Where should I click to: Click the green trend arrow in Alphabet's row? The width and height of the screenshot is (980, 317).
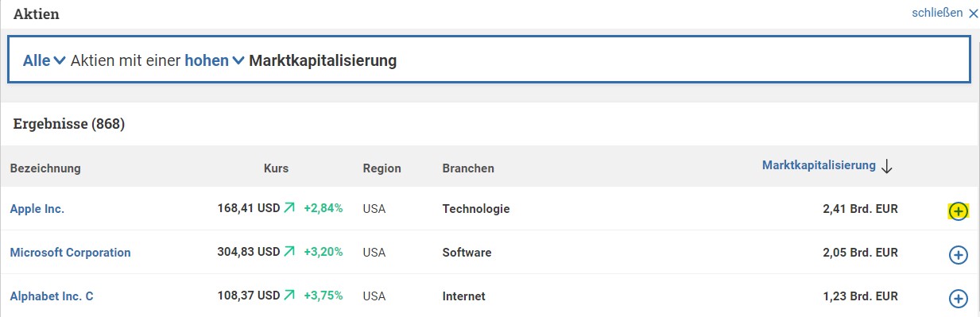click(289, 296)
